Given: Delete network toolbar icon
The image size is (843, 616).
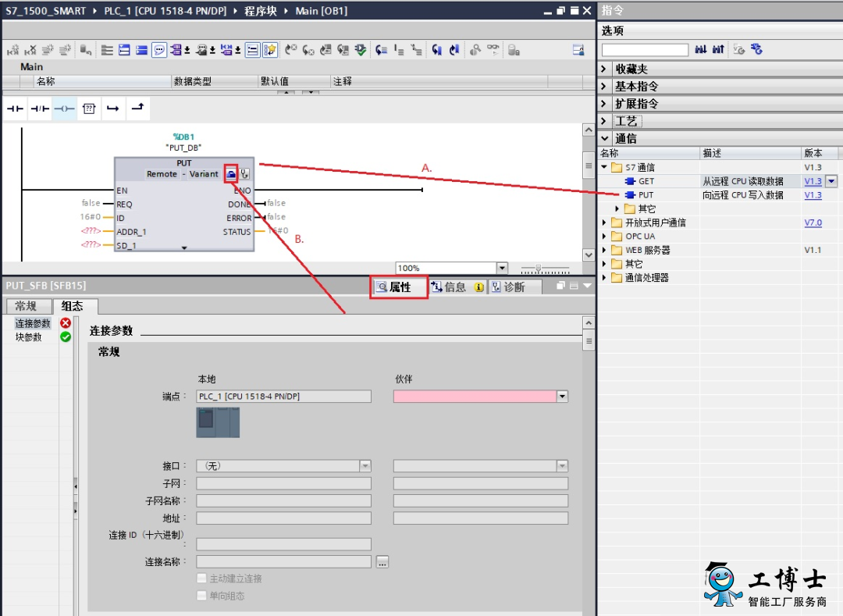Looking at the screenshot, I should [x=30, y=50].
